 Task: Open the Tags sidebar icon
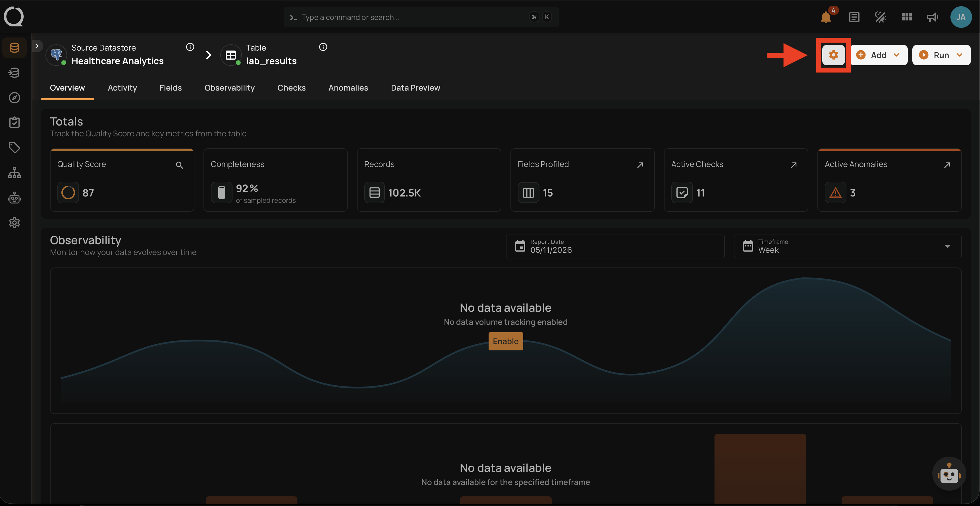[14, 147]
